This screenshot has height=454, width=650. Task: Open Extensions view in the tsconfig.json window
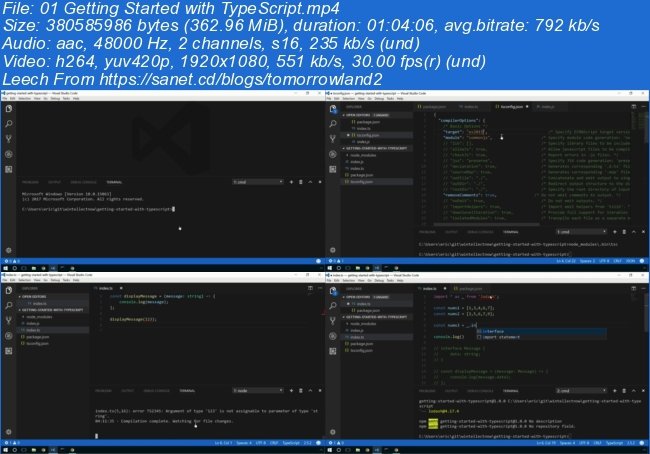point(333,169)
